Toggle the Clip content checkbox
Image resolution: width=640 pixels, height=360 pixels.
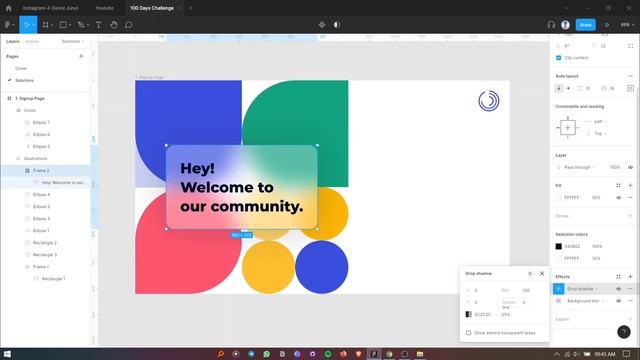558,58
